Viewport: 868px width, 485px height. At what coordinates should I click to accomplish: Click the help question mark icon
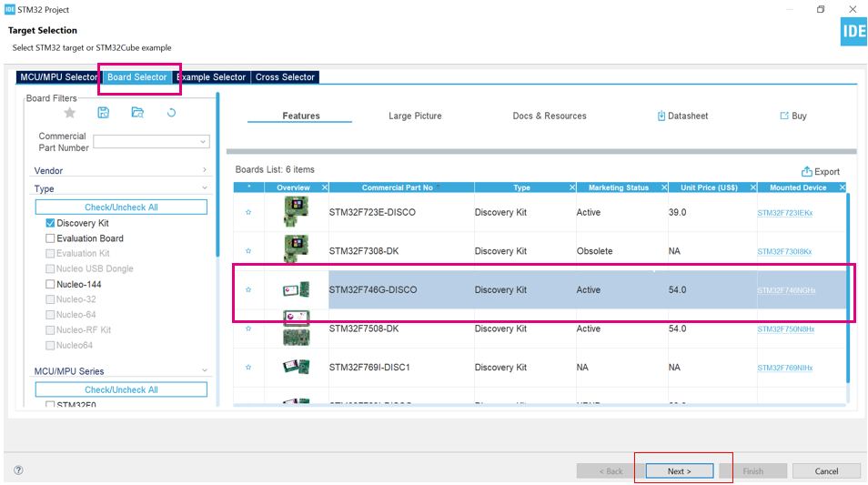pyautogui.click(x=18, y=470)
